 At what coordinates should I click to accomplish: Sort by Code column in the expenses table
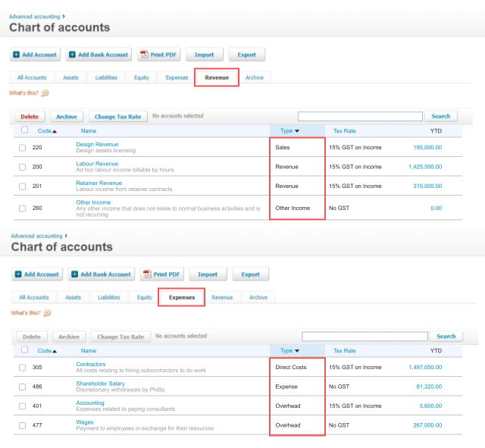click(47, 351)
